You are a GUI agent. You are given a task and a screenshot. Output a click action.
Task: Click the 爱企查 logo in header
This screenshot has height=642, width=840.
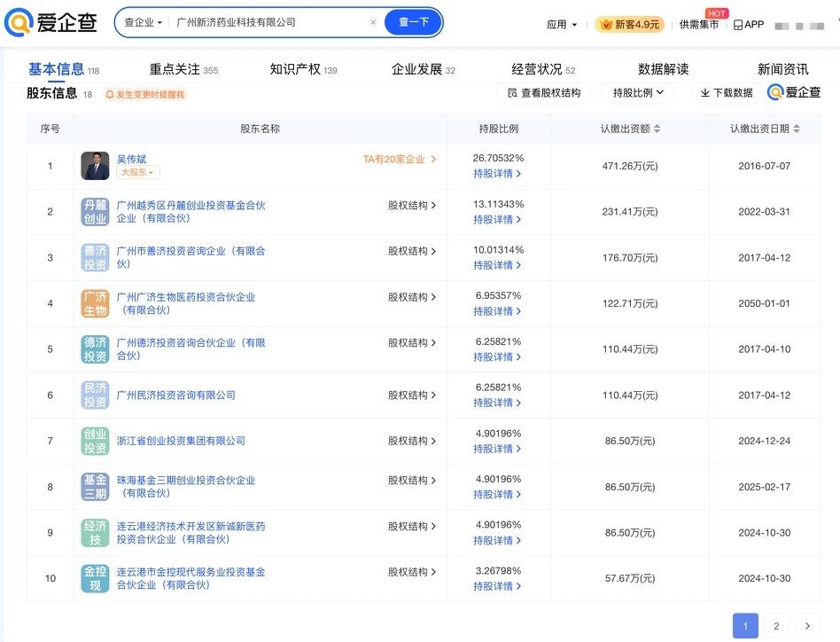click(51, 23)
